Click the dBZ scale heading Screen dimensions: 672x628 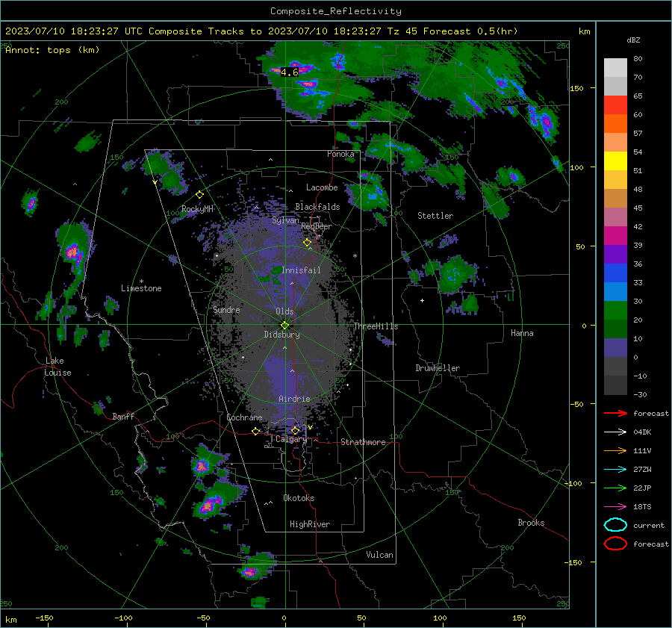click(x=633, y=40)
